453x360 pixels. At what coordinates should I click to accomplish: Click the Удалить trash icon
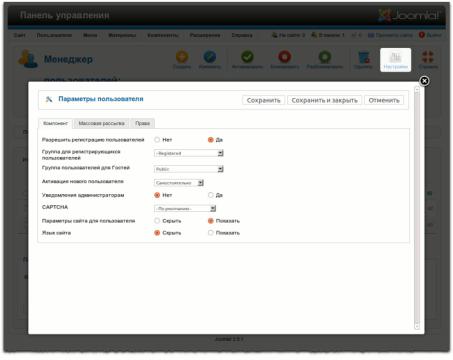click(x=363, y=59)
